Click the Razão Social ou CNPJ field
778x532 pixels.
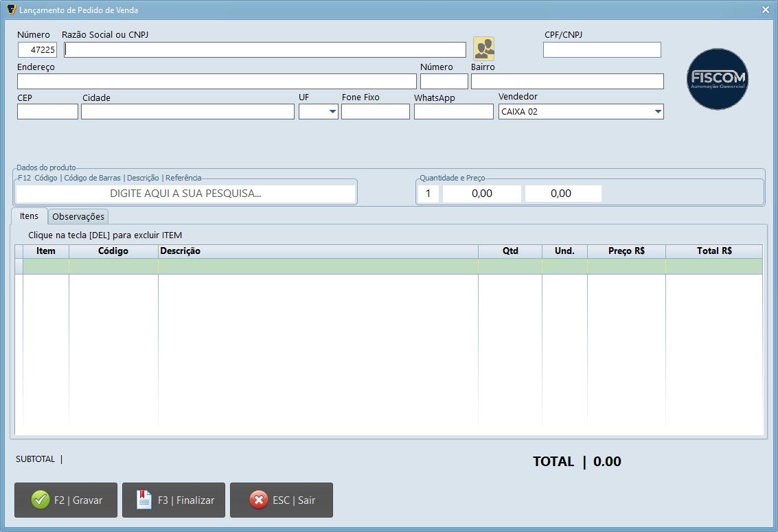[x=265, y=49]
